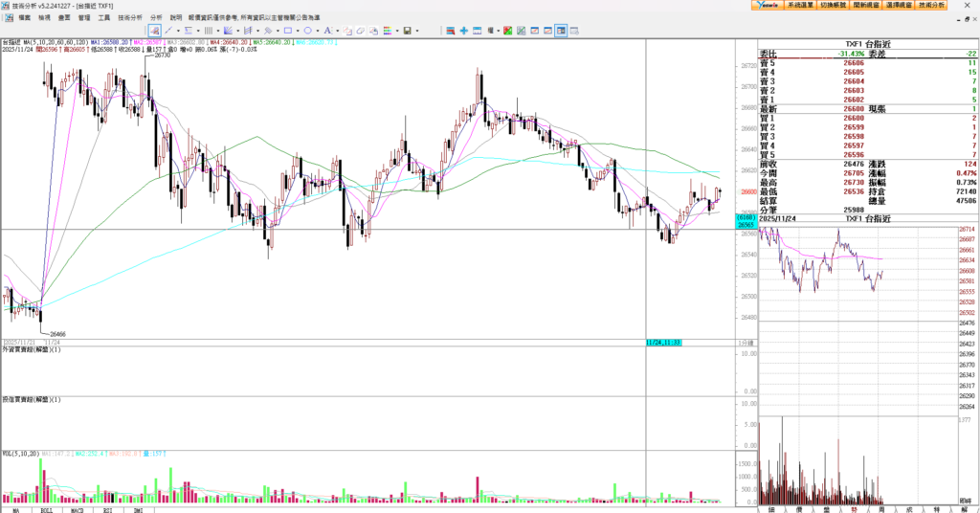Open dropdown arrow beside the trend line tool
980x513 pixels.
click(x=178, y=31)
